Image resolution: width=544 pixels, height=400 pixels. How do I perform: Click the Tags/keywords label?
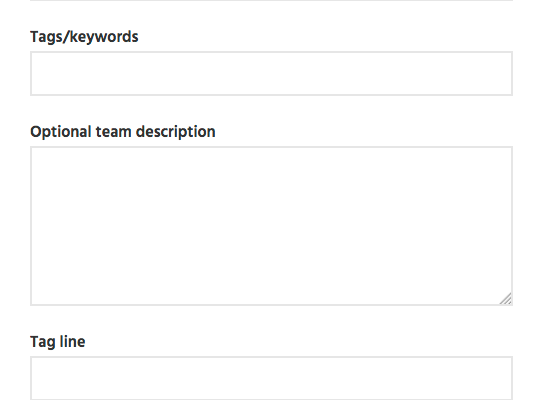point(84,37)
